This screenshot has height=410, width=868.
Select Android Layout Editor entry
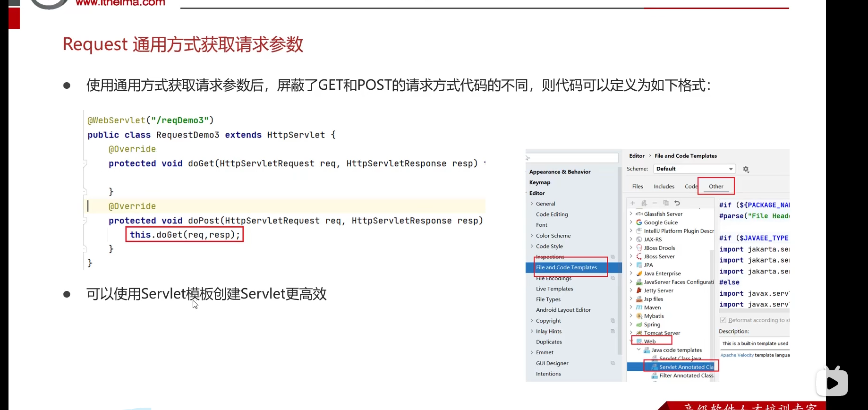click(563, 310)
